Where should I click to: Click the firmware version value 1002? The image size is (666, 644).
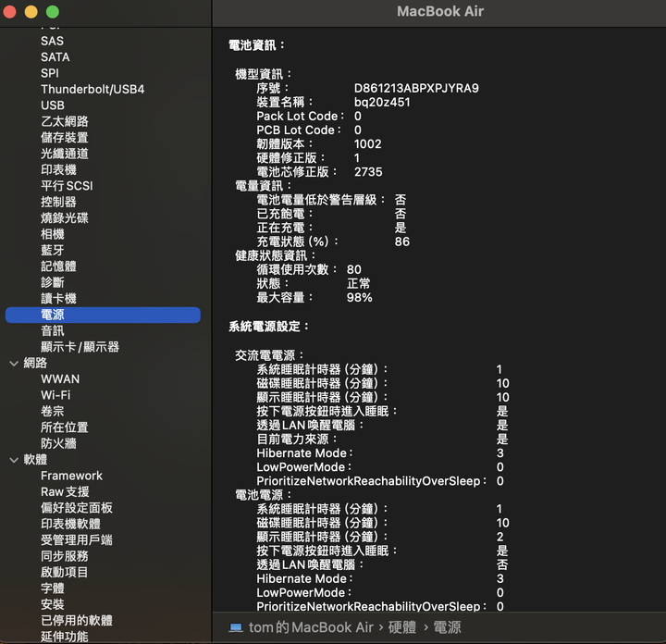click(368, 144)
